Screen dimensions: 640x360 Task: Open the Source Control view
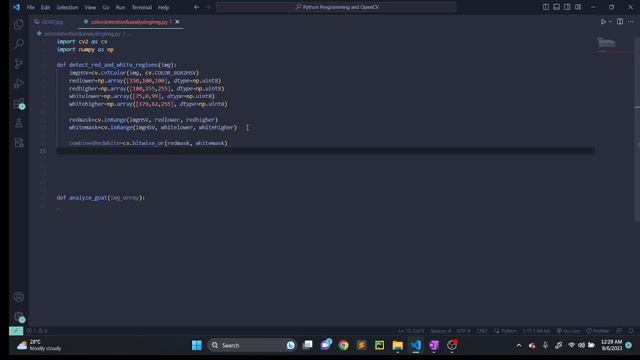tap(19, 64)
